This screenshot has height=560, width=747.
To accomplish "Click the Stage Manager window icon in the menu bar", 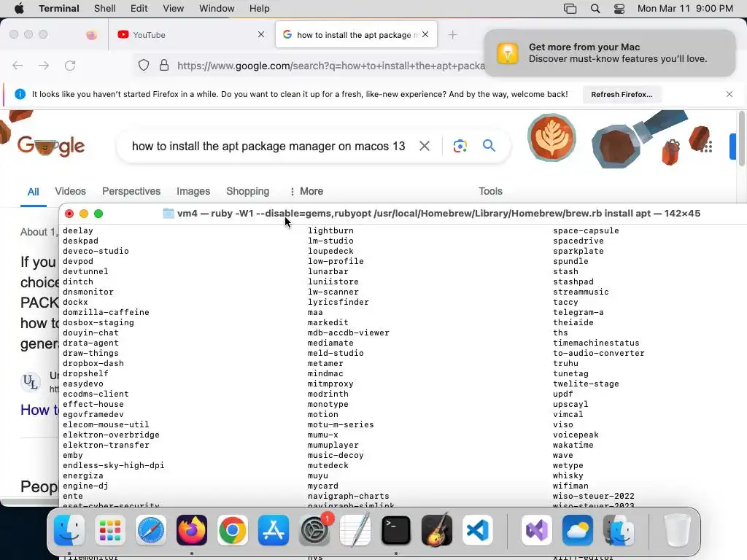I will pos(570,9).
